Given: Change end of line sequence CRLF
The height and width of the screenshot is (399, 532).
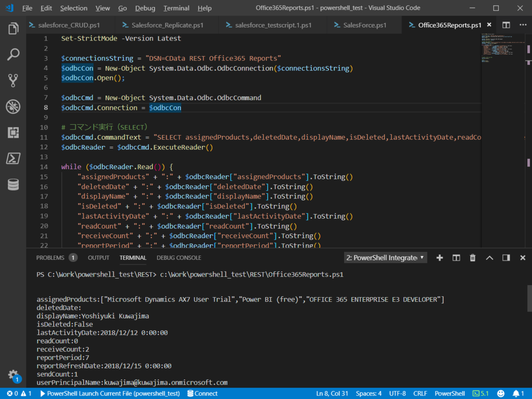Looking at the screenshot, I should (420, 394).
